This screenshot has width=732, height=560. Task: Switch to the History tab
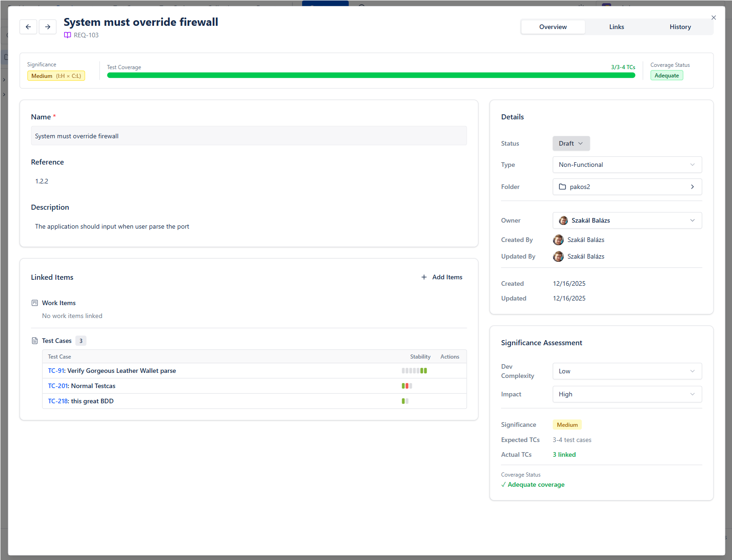[680, 27]
